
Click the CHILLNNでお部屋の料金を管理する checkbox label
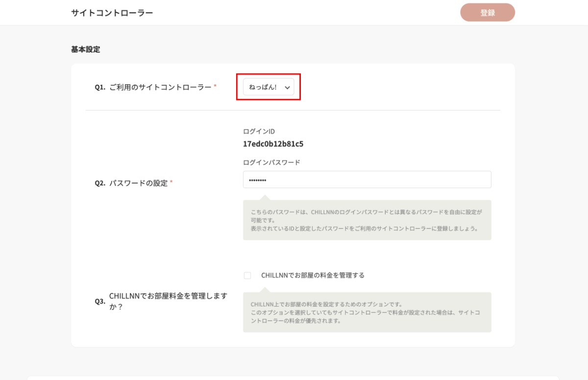pyautogui.click(x=313, y=275)
